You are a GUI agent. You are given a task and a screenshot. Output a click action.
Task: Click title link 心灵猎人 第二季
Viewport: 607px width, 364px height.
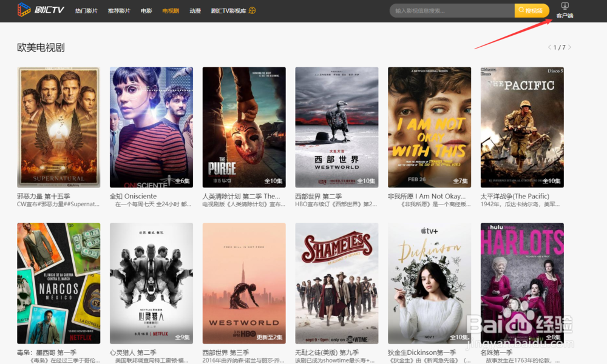point(133,352)
